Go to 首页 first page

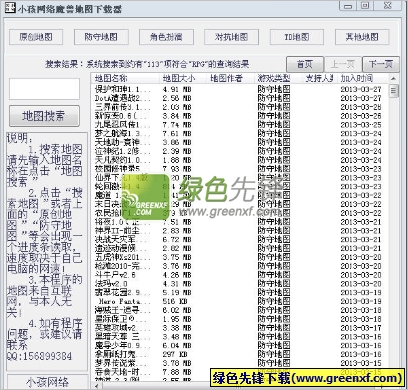coord(305,64)
